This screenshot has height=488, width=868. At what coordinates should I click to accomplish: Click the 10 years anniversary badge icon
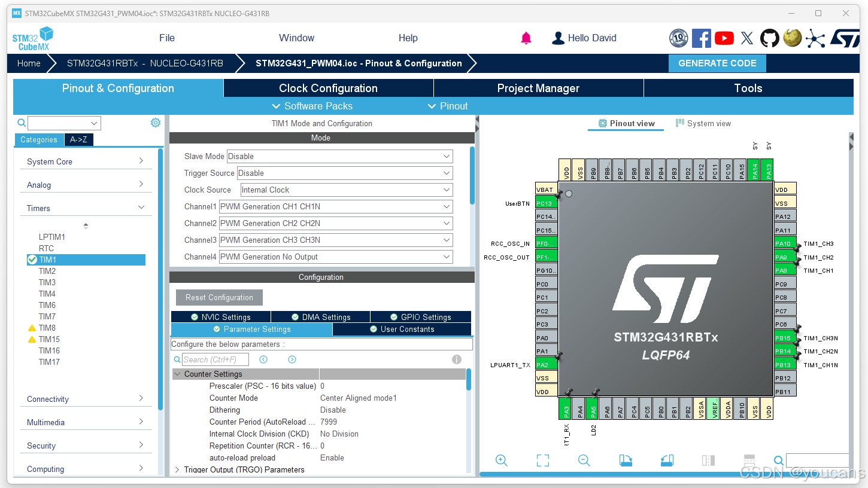coord(679,38)
